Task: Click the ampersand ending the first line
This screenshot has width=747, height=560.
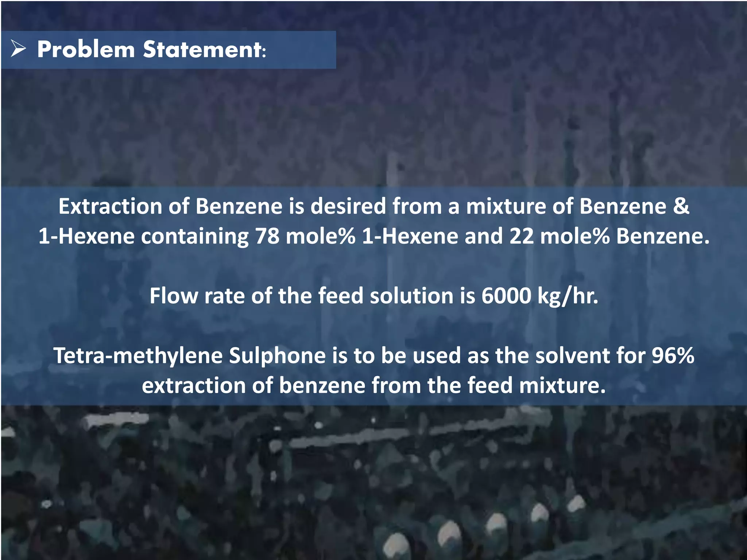Action: (681, 206)
